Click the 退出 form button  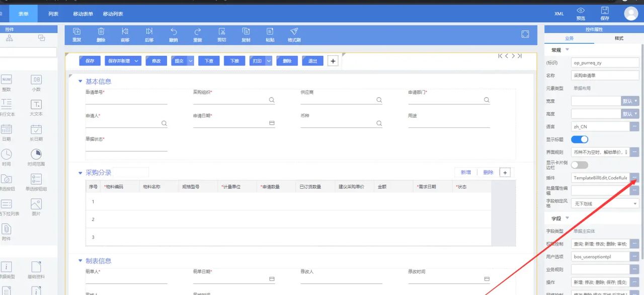(x=312, y=61)
